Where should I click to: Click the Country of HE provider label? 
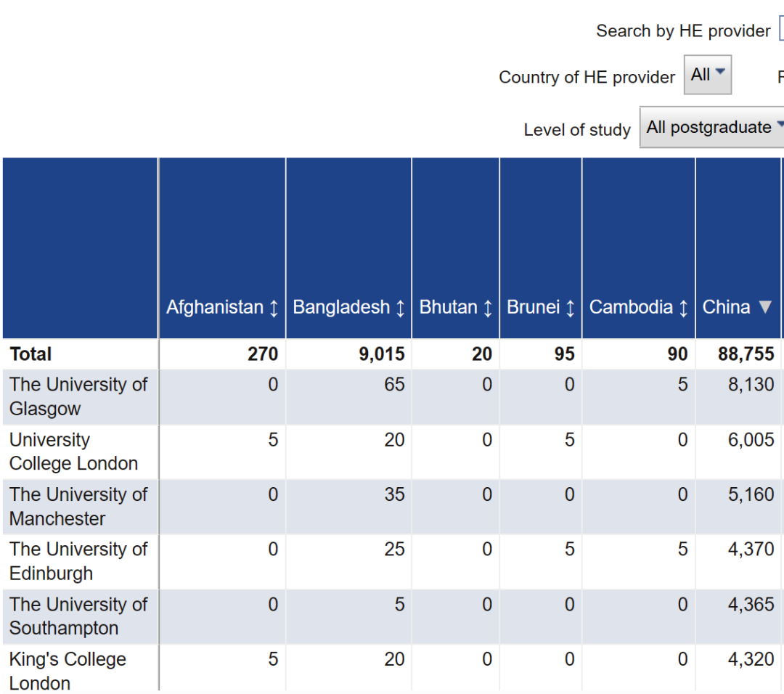587,77
